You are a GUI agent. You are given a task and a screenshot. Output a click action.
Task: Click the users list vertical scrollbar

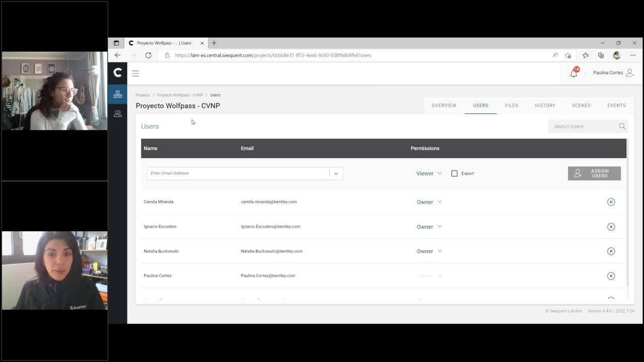pyautogui.click(x=628, y=211)
